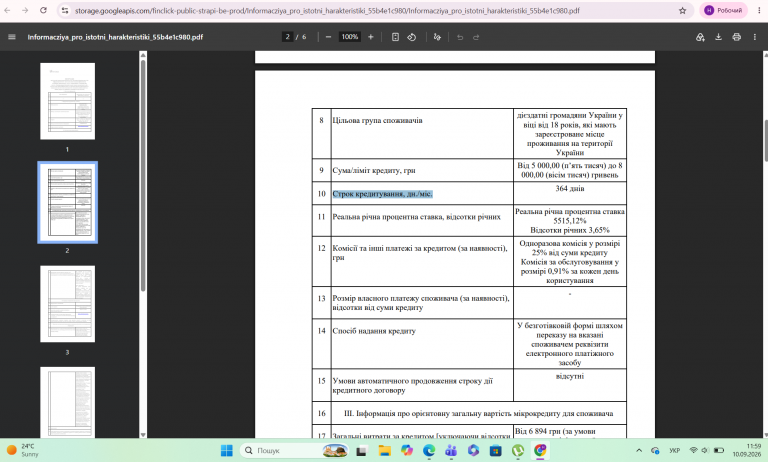
Task: Open the Робочий profile menu
Action: 723,10
